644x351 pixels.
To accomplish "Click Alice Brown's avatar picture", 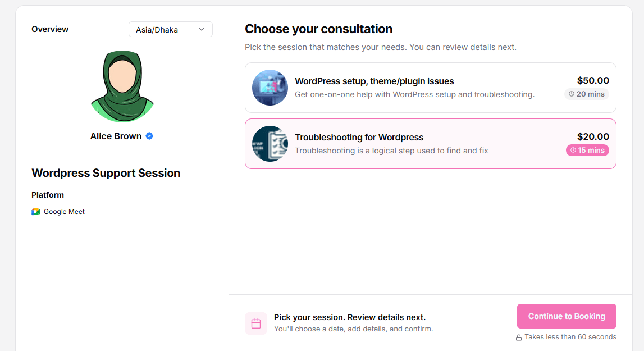I will click(122, 86).
